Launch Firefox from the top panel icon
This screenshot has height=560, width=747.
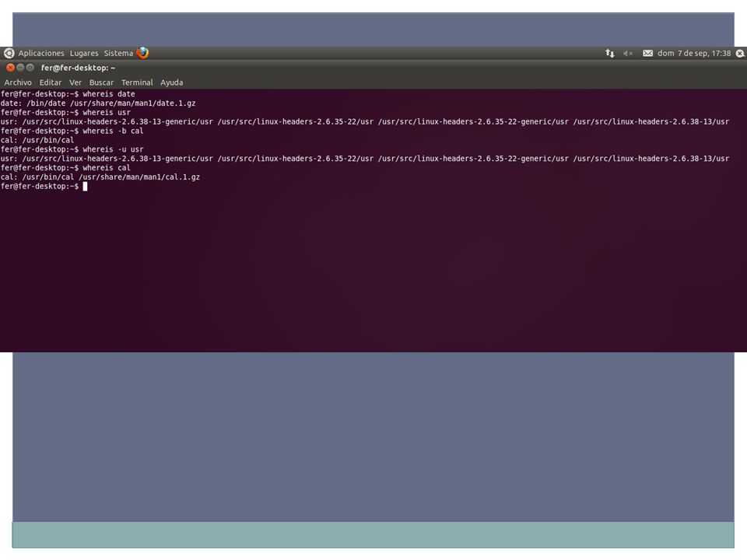point(142,53)
